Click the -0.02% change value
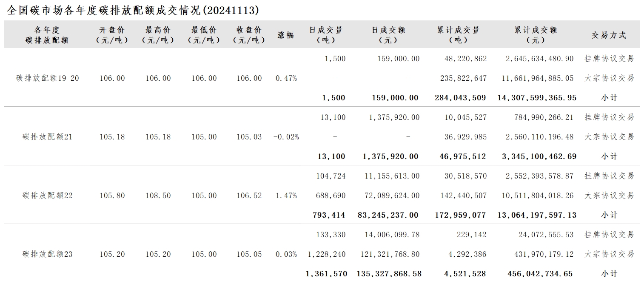 pyautogui.click(x=286, y=137)
